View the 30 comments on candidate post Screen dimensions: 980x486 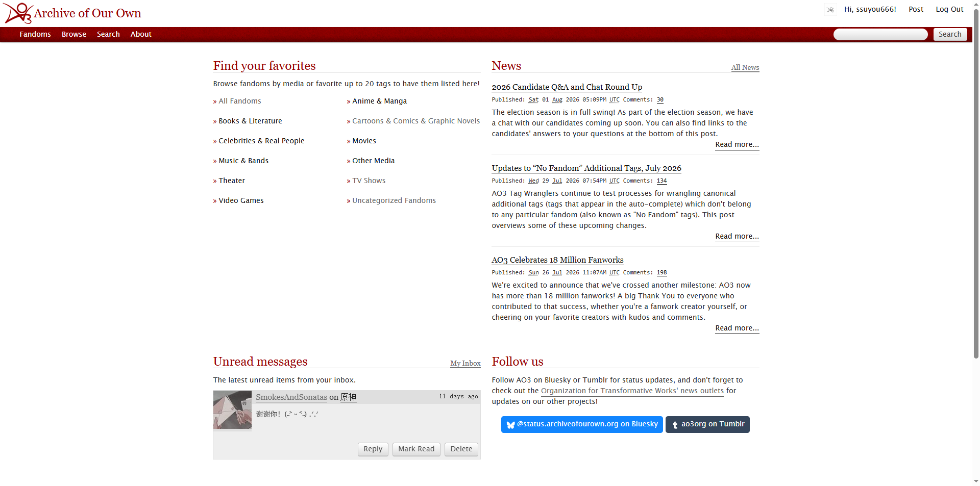point(660,100)
